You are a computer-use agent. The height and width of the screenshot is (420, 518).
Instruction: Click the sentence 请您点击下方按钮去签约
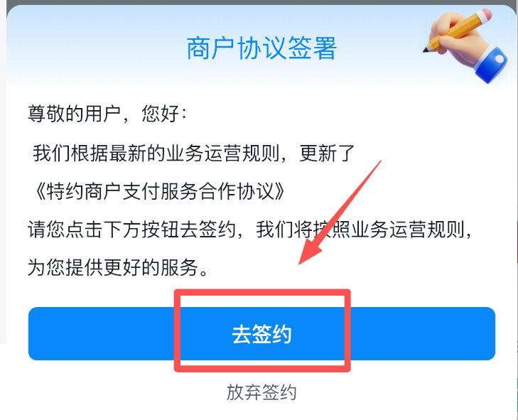click(x=132, y=230)
